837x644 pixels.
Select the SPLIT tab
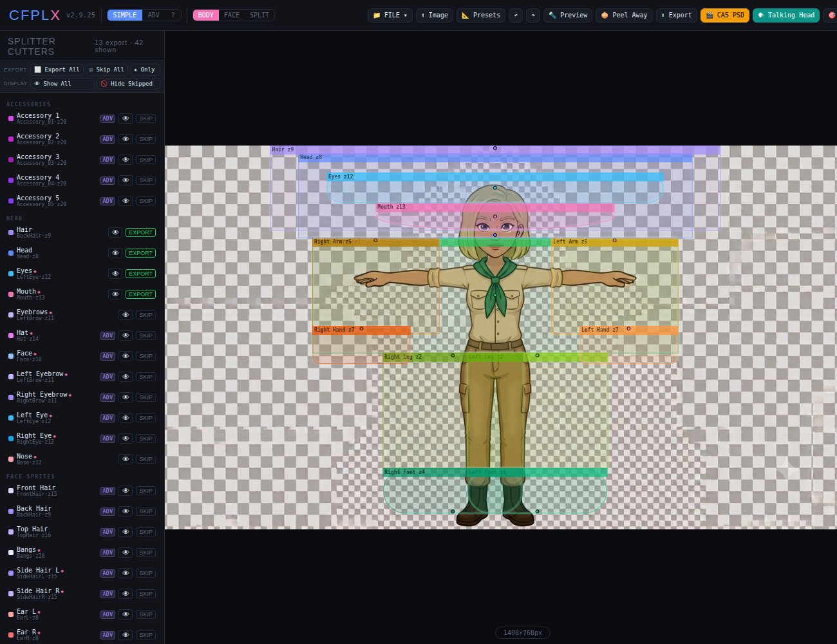(x=259, y=15)
